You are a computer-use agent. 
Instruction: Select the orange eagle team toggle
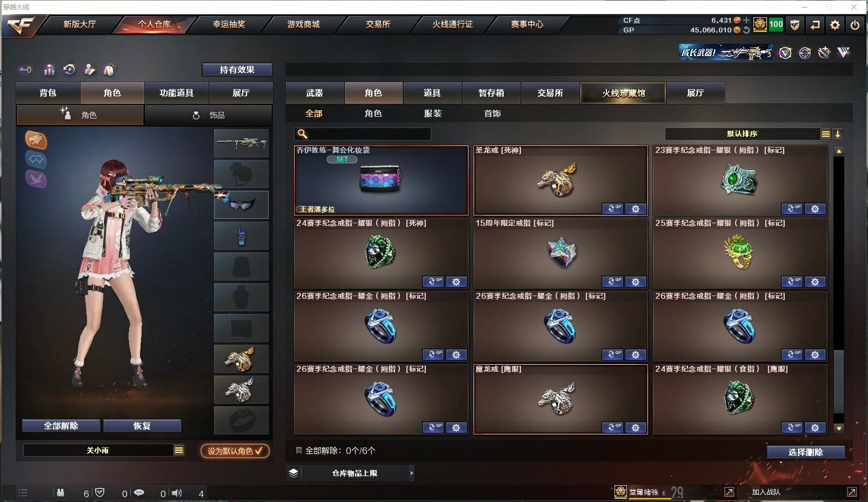point(36,140)
